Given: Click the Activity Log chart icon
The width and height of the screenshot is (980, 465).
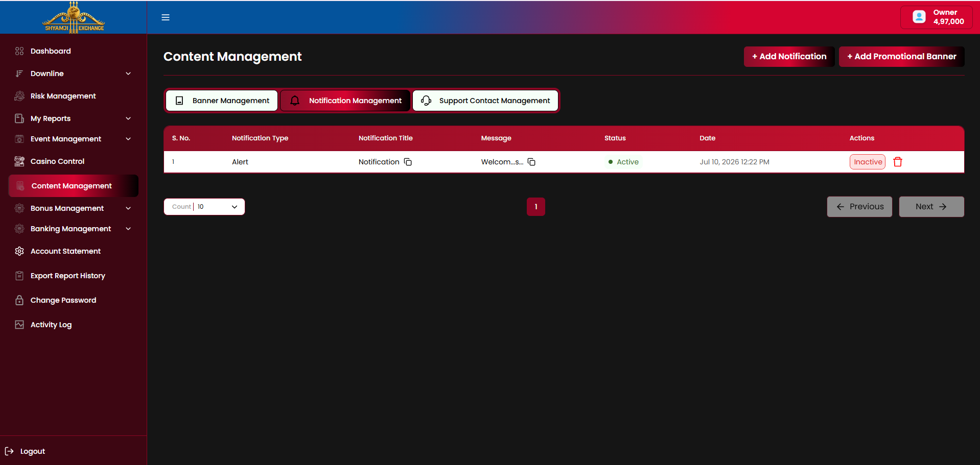Looking at the screenshot, I should click(19, 325).
